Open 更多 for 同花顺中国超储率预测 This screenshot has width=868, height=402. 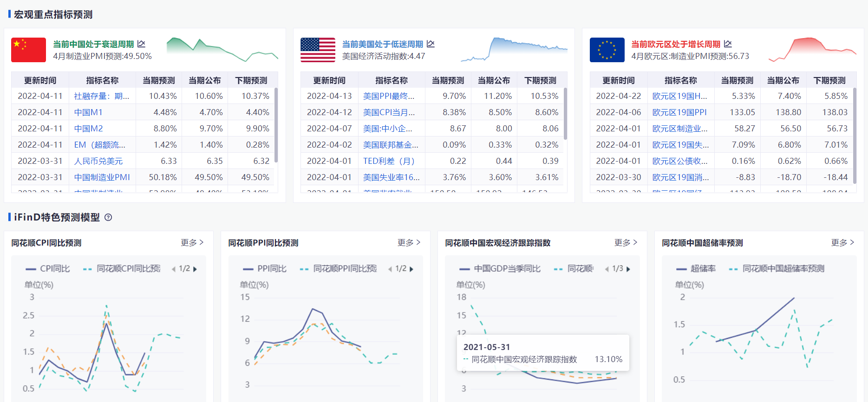(x=843, y=242)
